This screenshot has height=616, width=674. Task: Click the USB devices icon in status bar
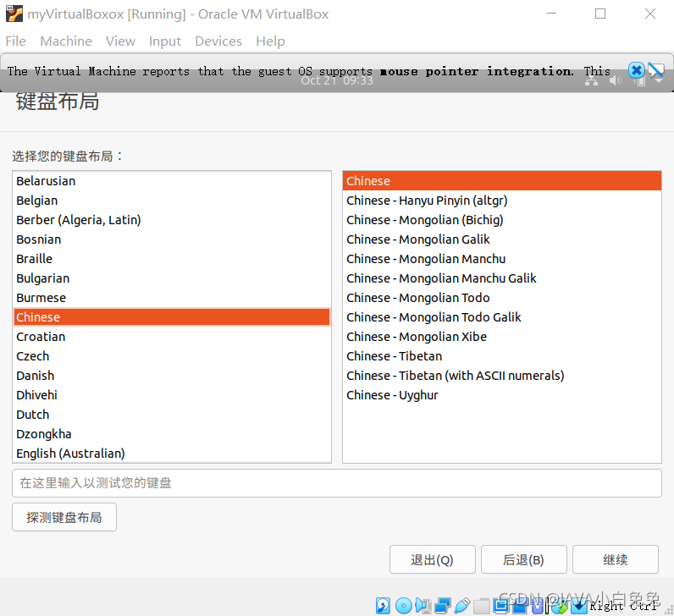(x=462, y=606)
